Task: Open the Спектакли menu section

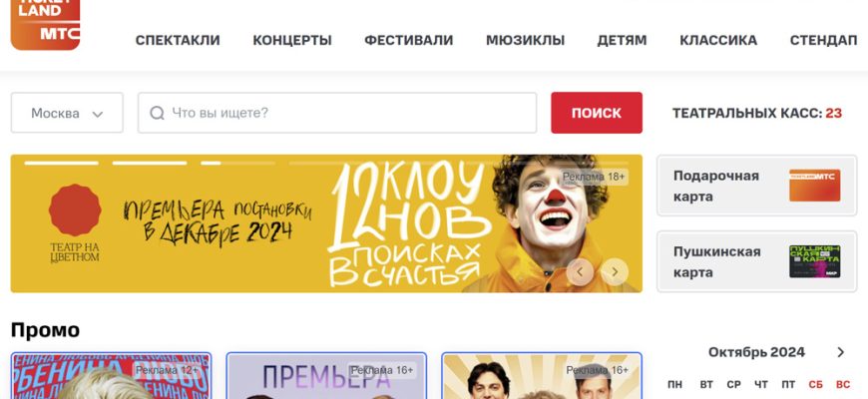Action: (x=178, y=40)
